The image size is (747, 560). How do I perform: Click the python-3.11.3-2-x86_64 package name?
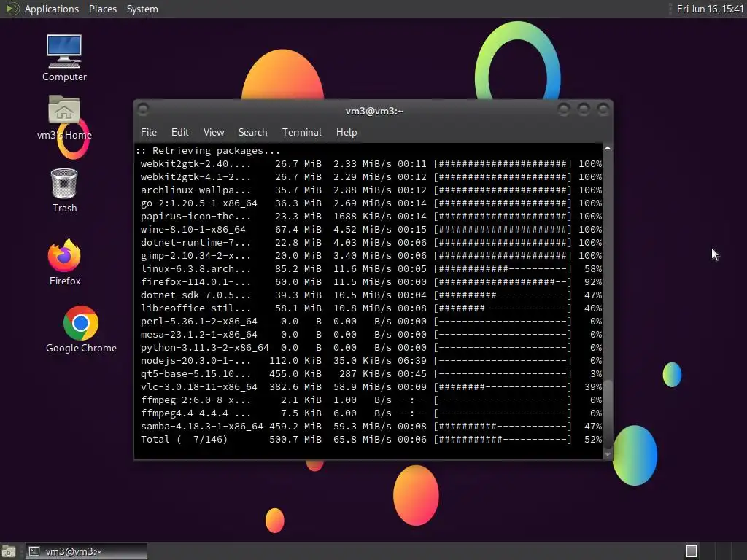(204, 348)
